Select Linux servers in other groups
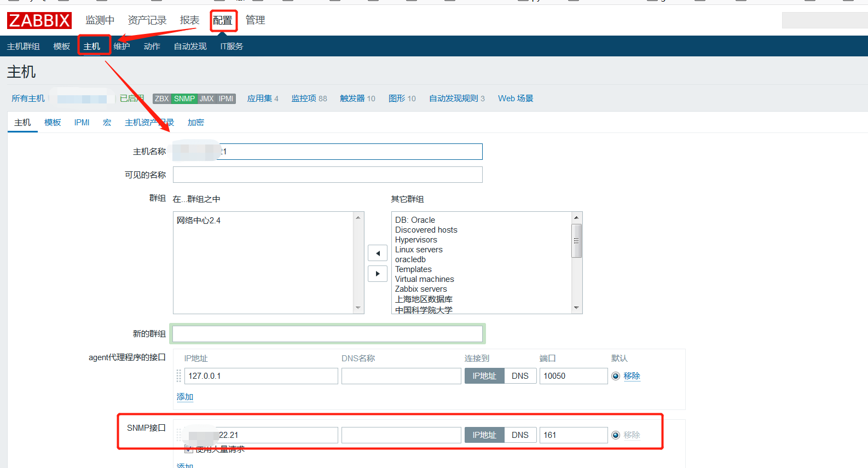868x468 pixels. pyautogui.click(x=419, y=250)
